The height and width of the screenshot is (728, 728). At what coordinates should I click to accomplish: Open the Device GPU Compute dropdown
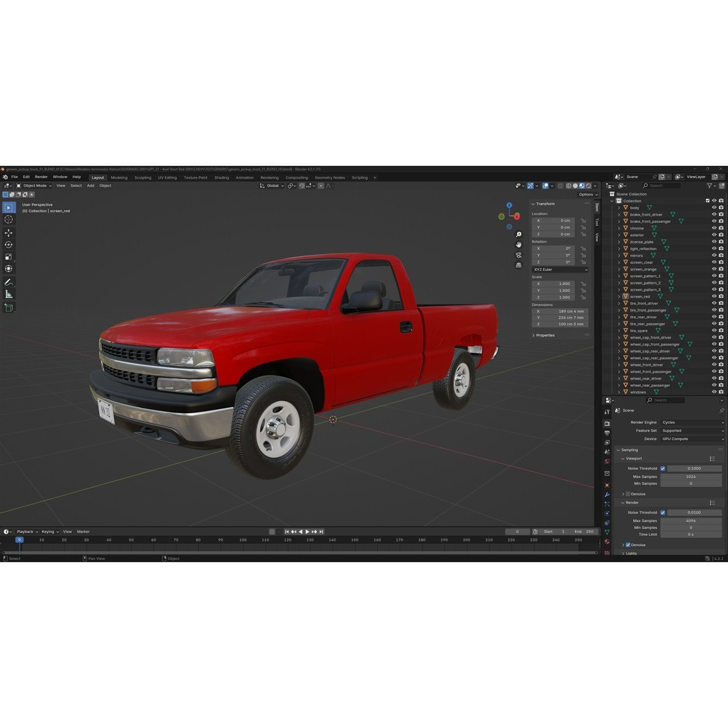(x=692, y=439)
